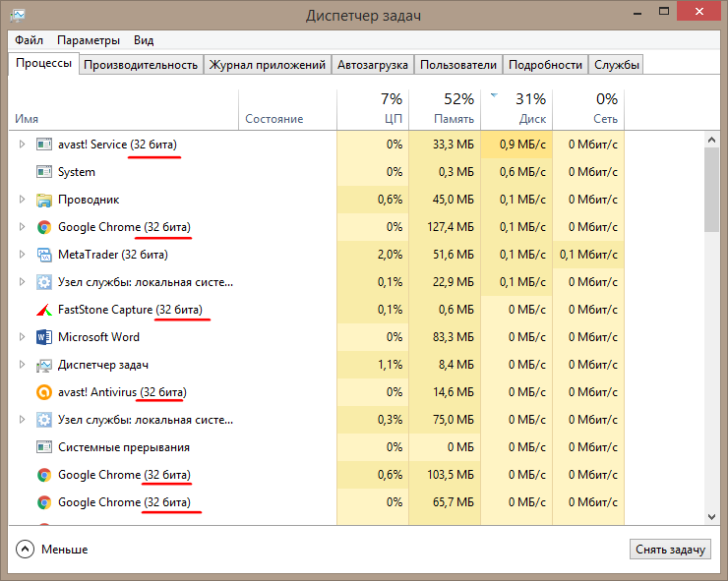Sort by the Память column header
Image resolution: width=728 pixels, height=581 pixels.
tap(445, 110)
